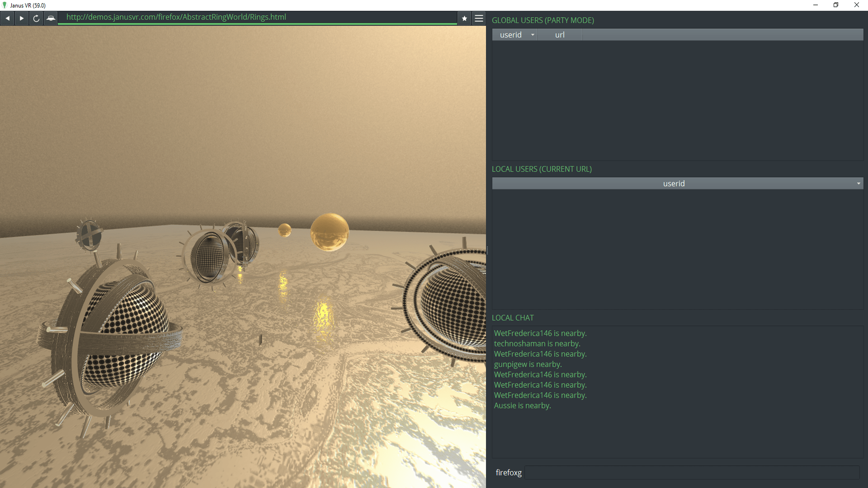Click the forward navigation arrow
868x488 pixels.
click(21, 18)
